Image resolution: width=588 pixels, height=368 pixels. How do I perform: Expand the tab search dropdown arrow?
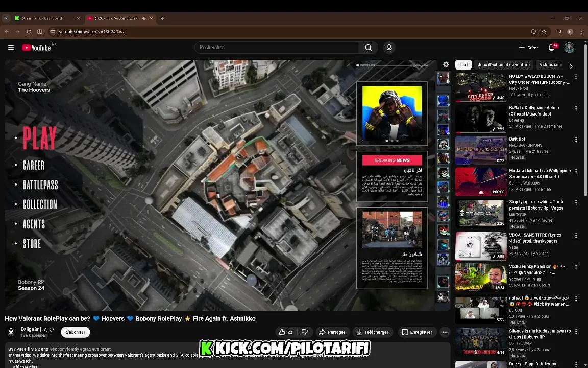pyautogui.click(x=6, y=18)
